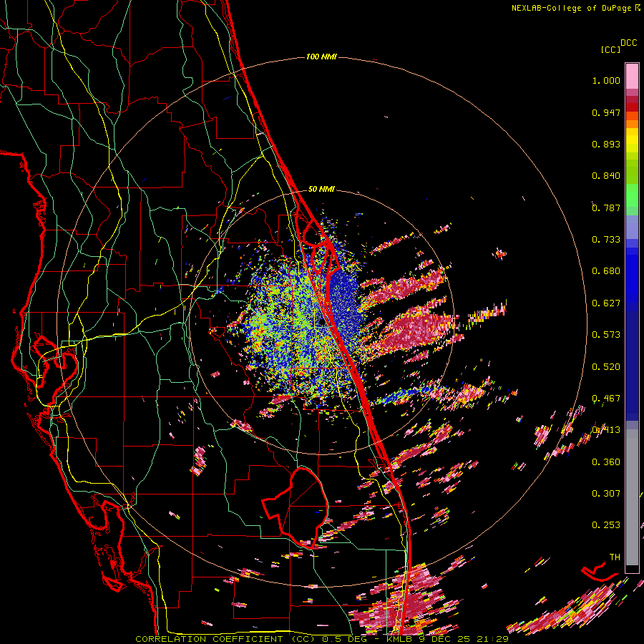
Task: Click the [CC] unit label
Action: click(610, 49)
